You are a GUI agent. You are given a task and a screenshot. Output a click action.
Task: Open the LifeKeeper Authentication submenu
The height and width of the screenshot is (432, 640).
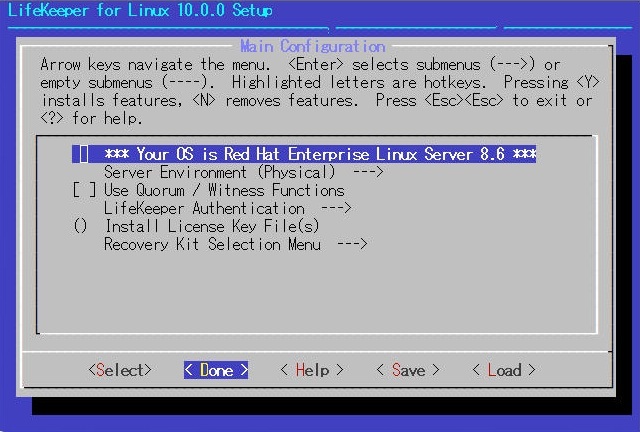pos(204,209)
